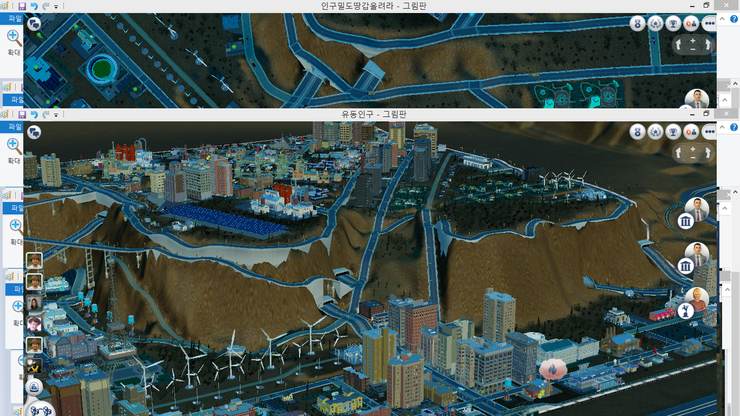Minimize the 유동인구 Paint window
740x416 pixels.
pyautogui.click(x=692, y=114)
